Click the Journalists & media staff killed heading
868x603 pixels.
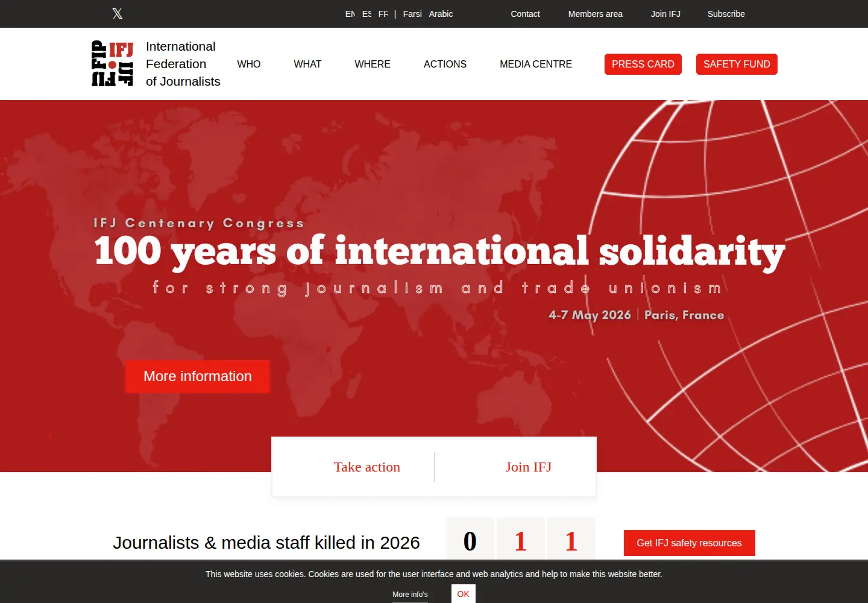click(266, 543)
